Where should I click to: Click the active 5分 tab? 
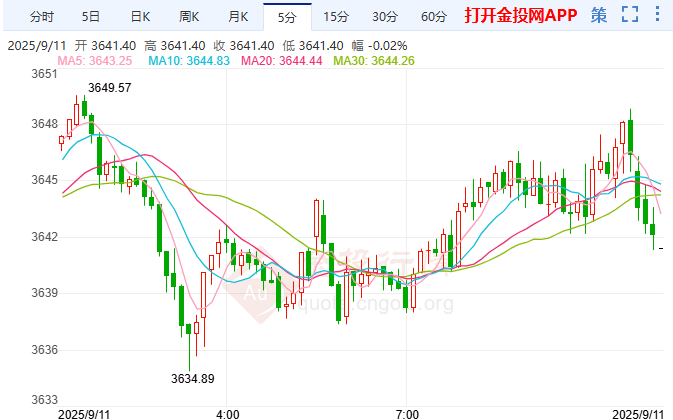287,16
